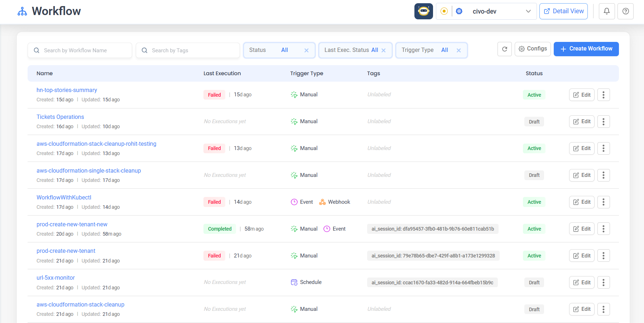Click the robot assistant icon in the header
This screenshot has width=644, height=323.
(424, 11)
